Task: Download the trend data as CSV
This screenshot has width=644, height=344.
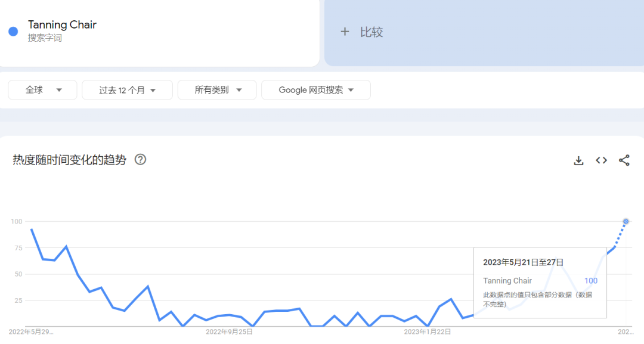Action: [578, 160]
